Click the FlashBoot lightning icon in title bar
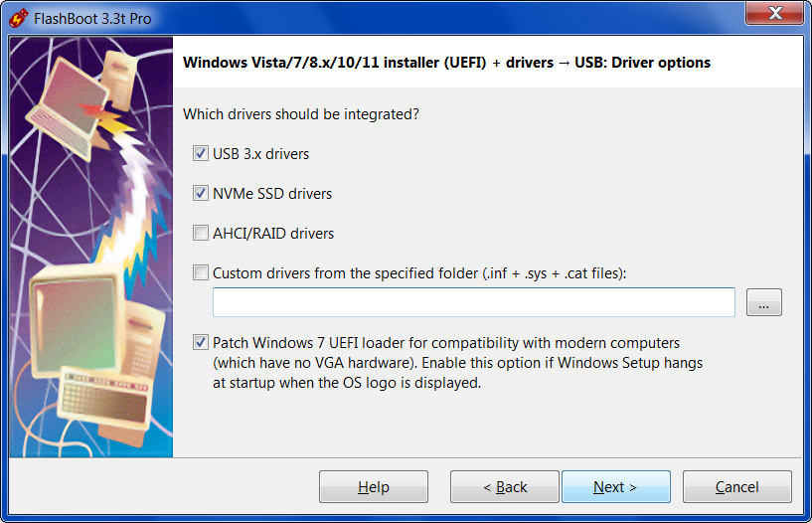Viewport: 812px width, 523px height. click(17, 19)
